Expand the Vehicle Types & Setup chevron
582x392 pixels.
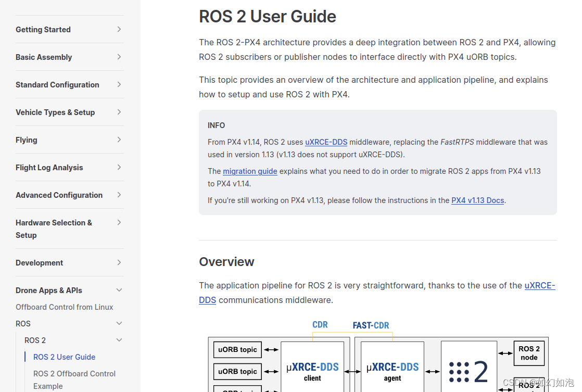(x=119, y=112)
